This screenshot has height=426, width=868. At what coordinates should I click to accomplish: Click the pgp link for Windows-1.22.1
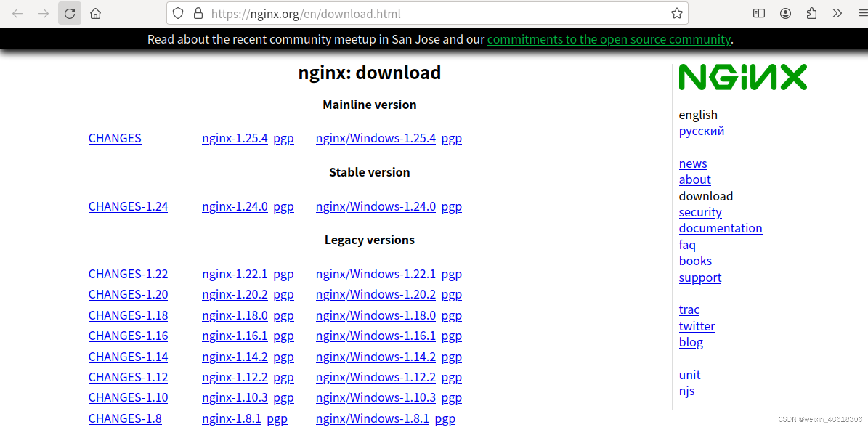click(451, 273)
